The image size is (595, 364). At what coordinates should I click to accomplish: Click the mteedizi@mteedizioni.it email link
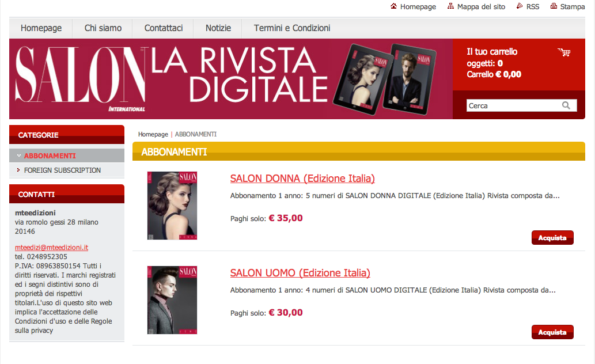(x=52, y=248)
